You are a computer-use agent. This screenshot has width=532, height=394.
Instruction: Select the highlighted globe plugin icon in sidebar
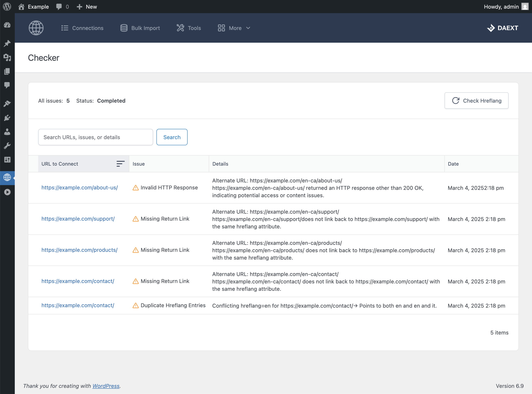(x=7, y=178)
